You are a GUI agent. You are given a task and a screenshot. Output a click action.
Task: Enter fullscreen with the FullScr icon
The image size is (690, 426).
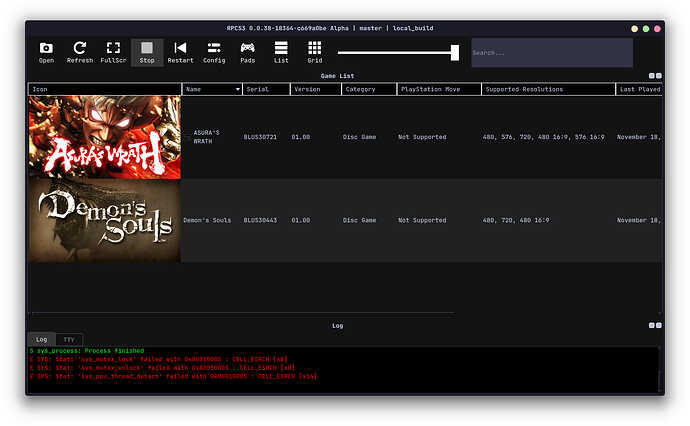pos(113,52)
